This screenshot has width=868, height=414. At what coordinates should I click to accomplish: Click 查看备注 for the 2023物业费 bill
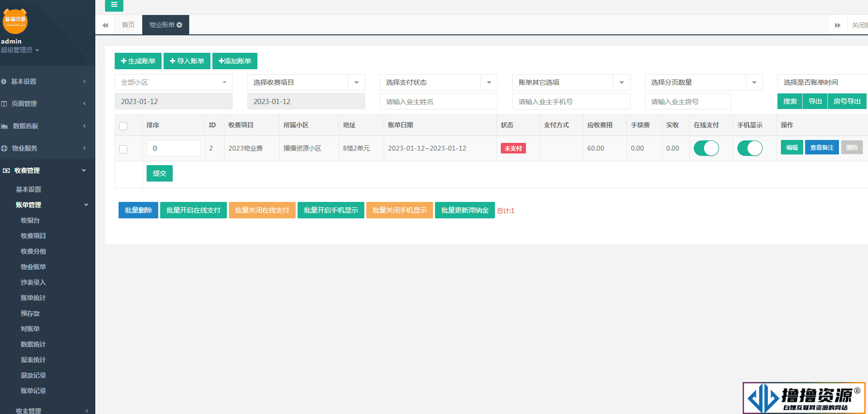click(822, 147)
